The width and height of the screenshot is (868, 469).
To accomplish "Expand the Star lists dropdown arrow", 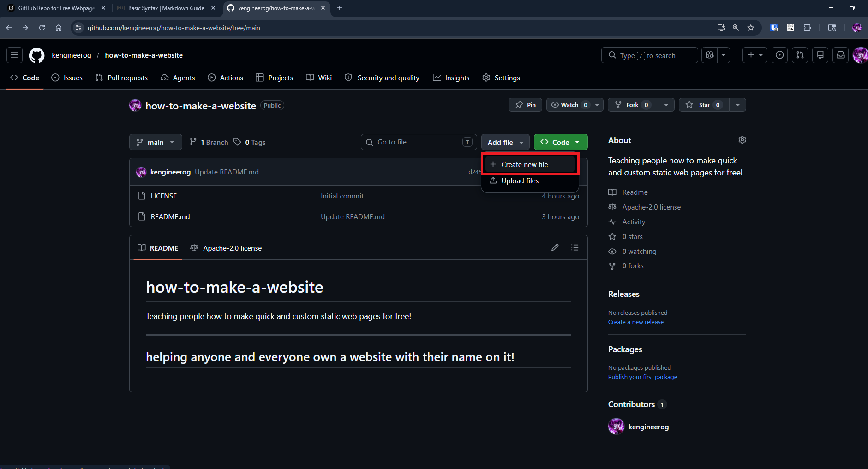I will (737, 105).
